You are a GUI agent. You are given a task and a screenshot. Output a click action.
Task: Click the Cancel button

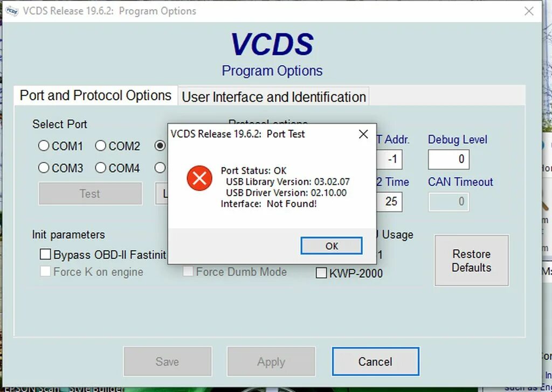375,361
